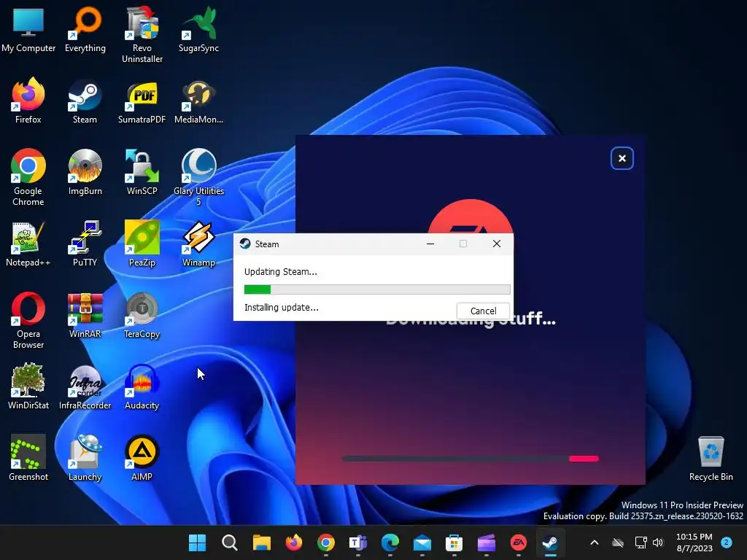Select Audacity desktop icon
Image resolution: width=747 pixels, height=560 pixels.
tap(142, 386)
